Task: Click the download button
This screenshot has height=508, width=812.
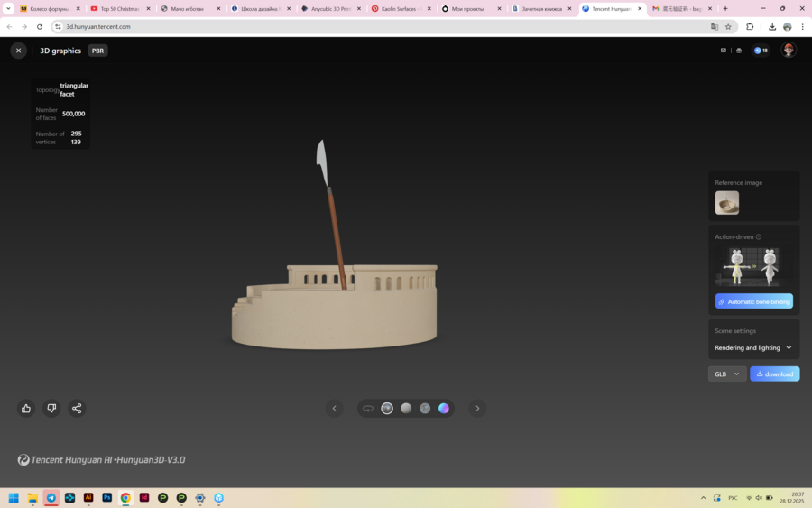Action: (x=774, y=374)
